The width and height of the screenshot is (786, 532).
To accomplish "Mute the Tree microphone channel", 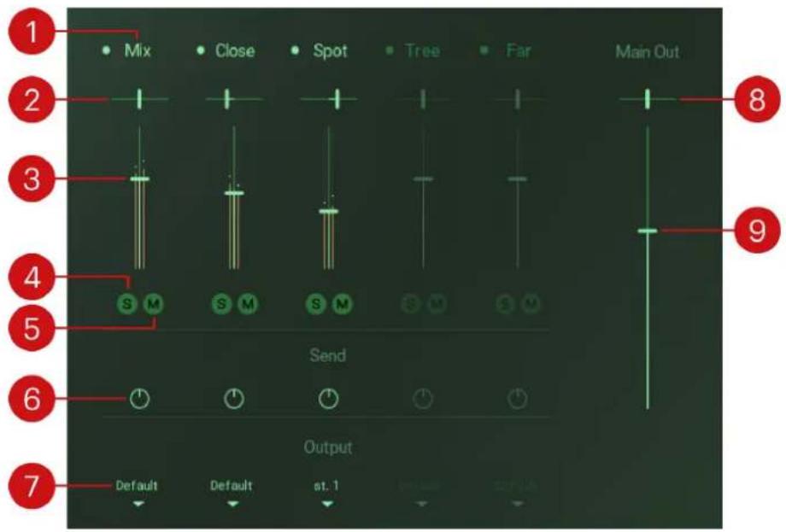I will [437, 303].
